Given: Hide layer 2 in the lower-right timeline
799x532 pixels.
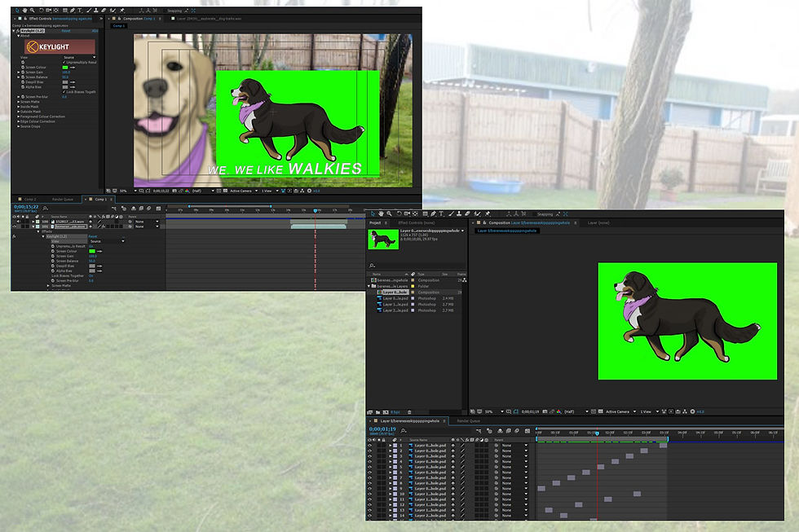Looking at the screenshot, I should pyautogui.click(x=369, y=451).
